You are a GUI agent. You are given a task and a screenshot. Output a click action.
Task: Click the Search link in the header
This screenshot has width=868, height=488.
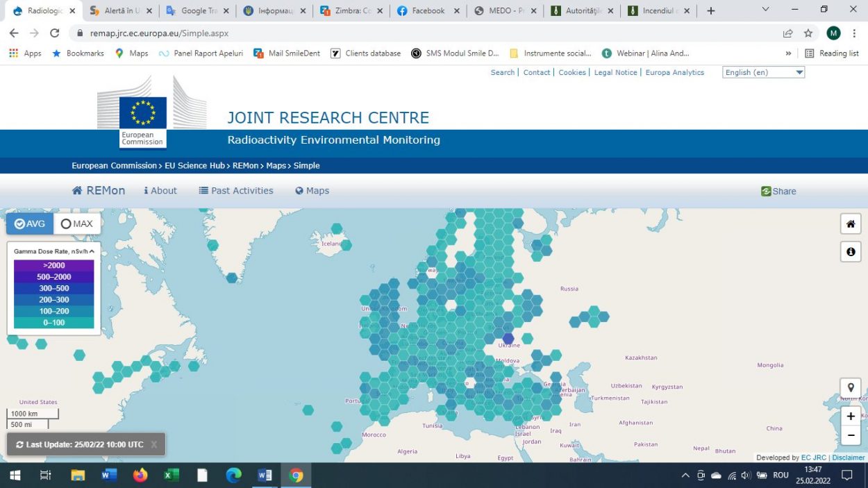pos(503,72)
